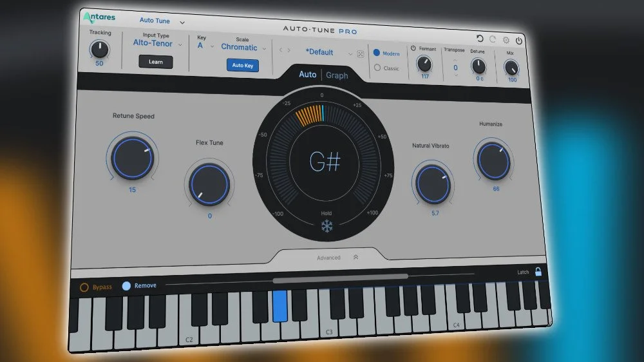Click the Humanize value 66
This screenshot has height=362, width=644.
pos(496,189)
